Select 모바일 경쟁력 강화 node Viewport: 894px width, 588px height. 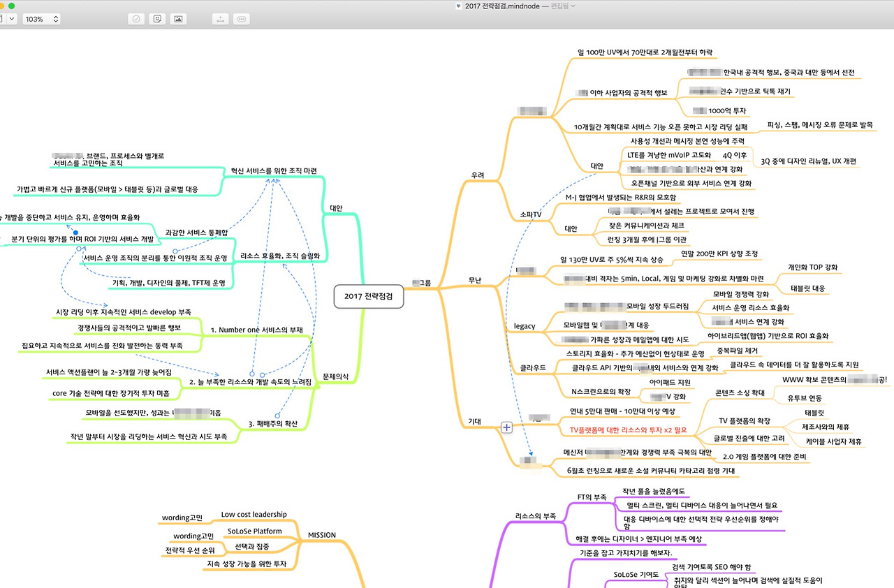point(740,295)
